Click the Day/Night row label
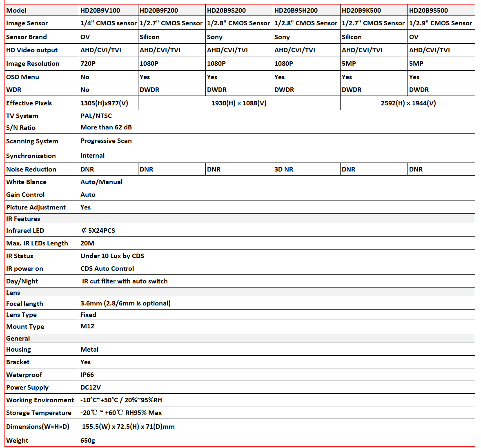This screenshot has width=481, height=448. [22, 281]
